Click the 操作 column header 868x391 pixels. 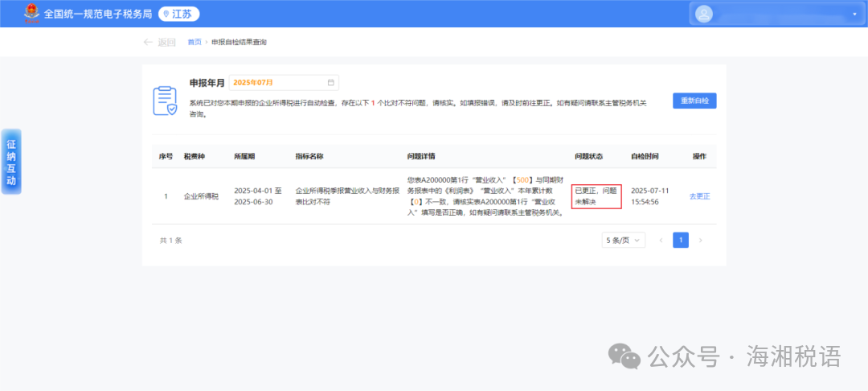(700, 156)
